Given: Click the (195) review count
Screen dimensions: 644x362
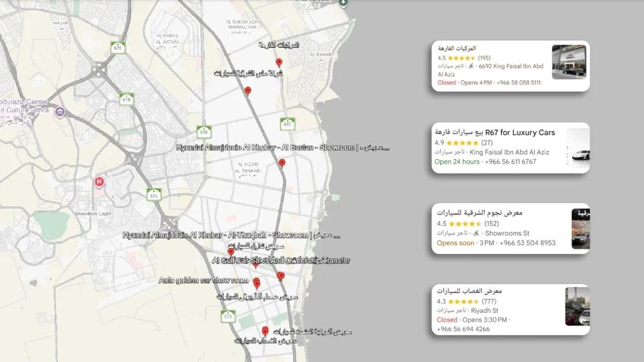Looking at the screenshot, I should click(x=484, y=58).
